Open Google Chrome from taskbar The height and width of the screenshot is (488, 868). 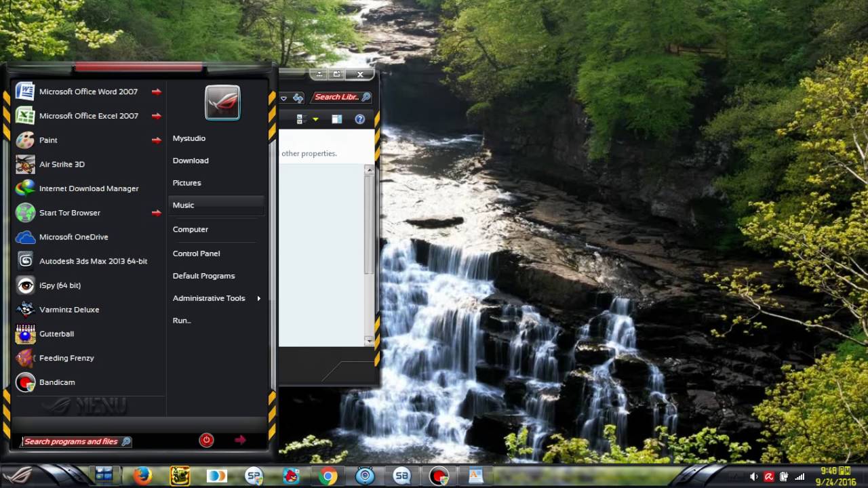click(328, 476)
